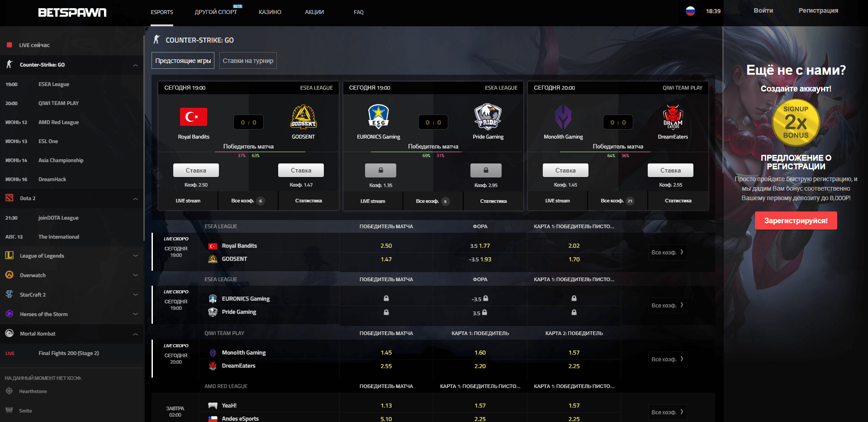Expand the StarCraft 2 section

(135, 294)
